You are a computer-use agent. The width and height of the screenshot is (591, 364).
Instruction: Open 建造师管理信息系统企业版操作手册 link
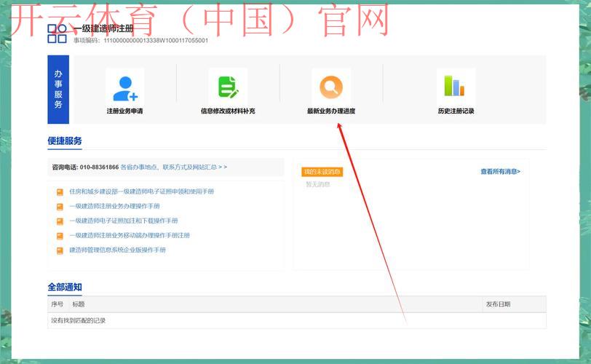point(118,250)
